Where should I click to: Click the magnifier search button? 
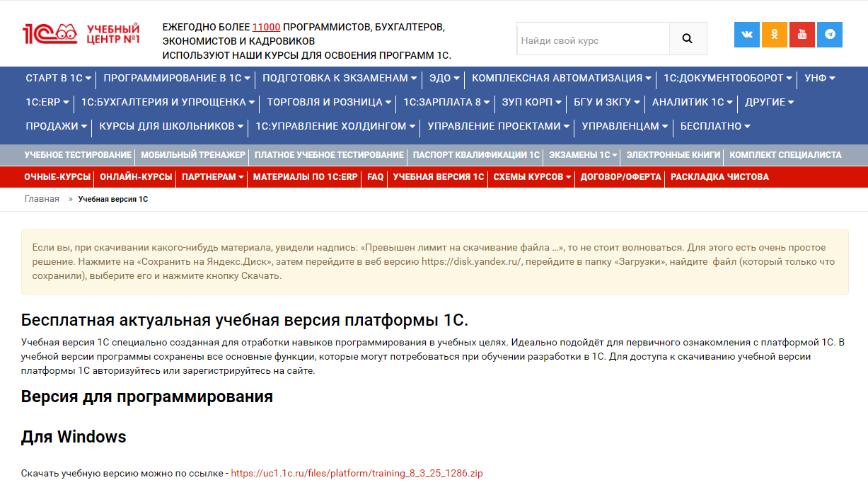(688, 39)
